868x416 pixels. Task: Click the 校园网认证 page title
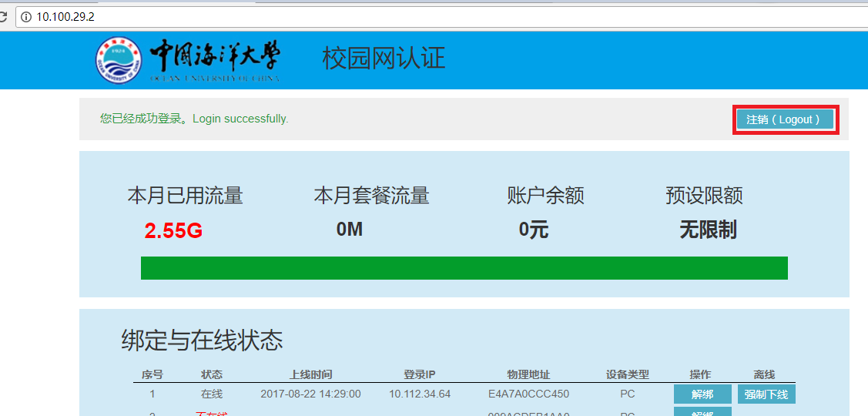coord(384,59)
